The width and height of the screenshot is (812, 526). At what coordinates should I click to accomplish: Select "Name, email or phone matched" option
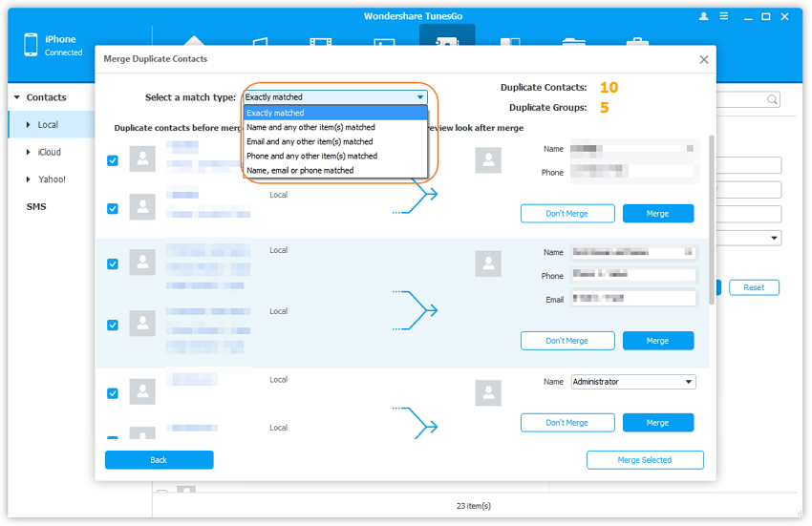[300, 170]
